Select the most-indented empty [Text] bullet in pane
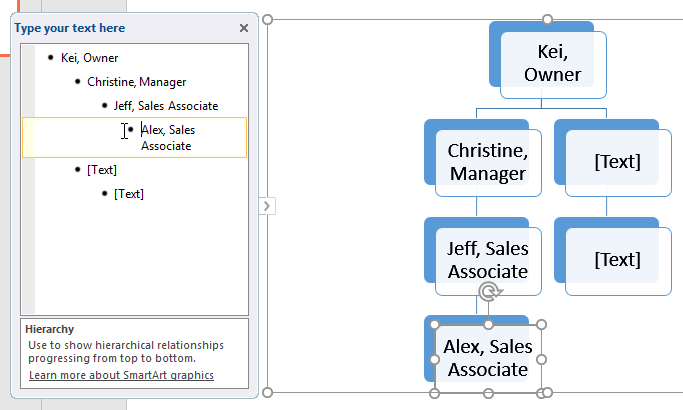The height and width of the screenshot is (410, 683). [x=129, y=194]
